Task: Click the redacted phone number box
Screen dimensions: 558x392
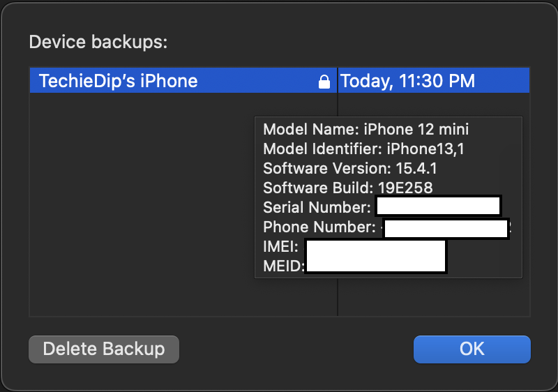Action: coord(446,228)
